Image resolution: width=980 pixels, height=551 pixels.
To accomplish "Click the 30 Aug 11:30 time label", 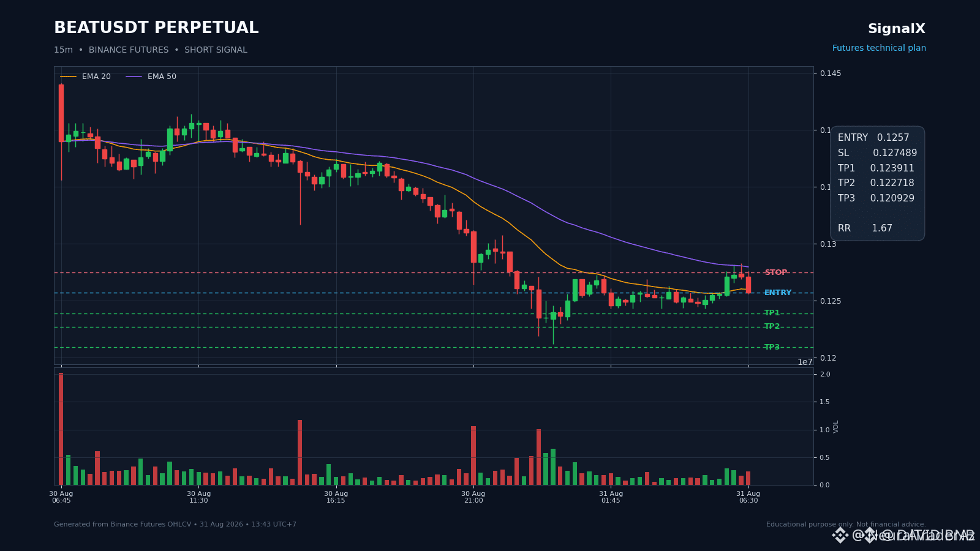I will click(198, 497).
